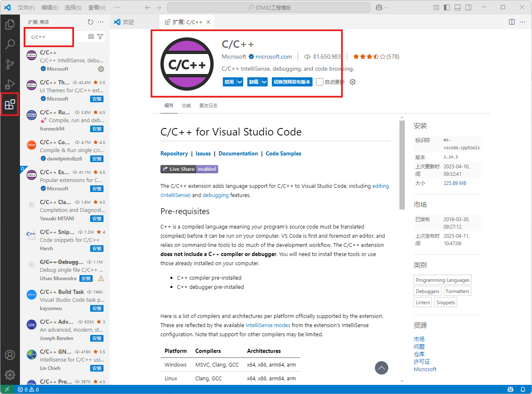Open the Code Samples link
532x394 pixels.
coord(283,153)
